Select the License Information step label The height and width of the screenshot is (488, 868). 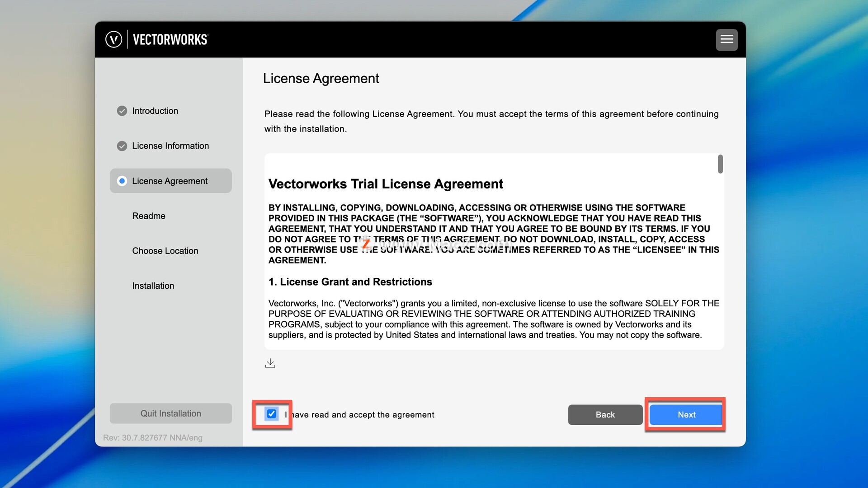coord(170,146)
